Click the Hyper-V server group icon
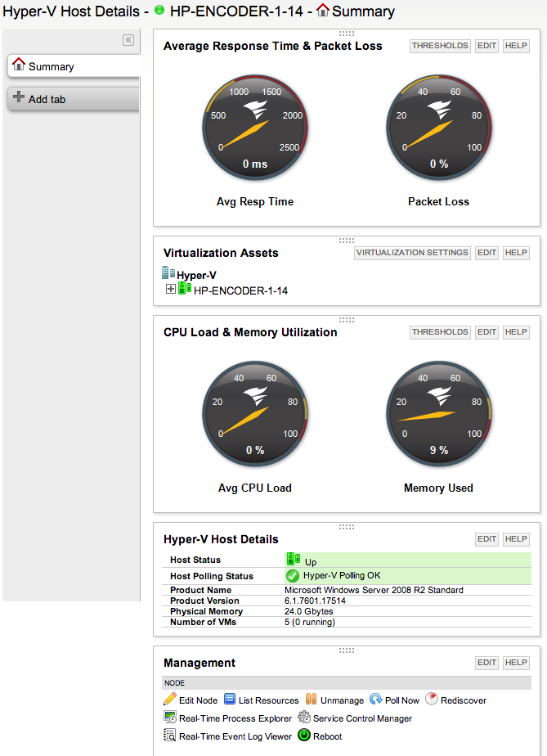Image resolution: width=547 pixels, height=756 pixels. pyautogui.click(x=168, y=273)
